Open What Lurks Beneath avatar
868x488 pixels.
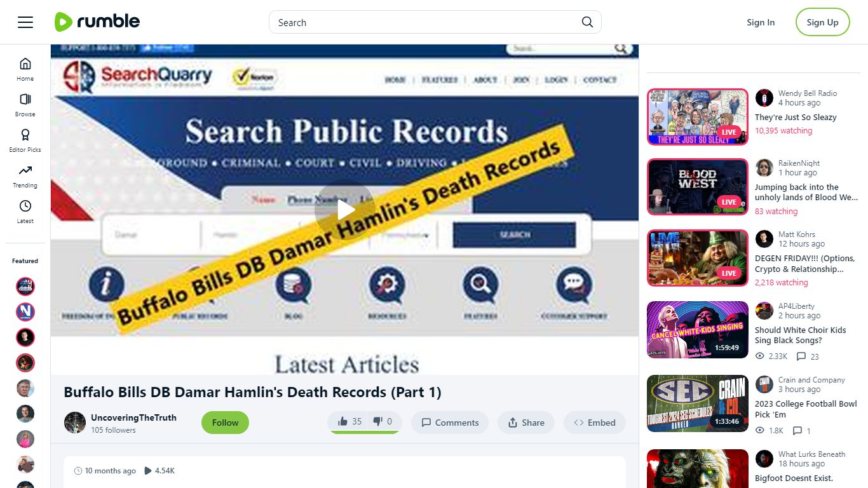coord(764,459)
